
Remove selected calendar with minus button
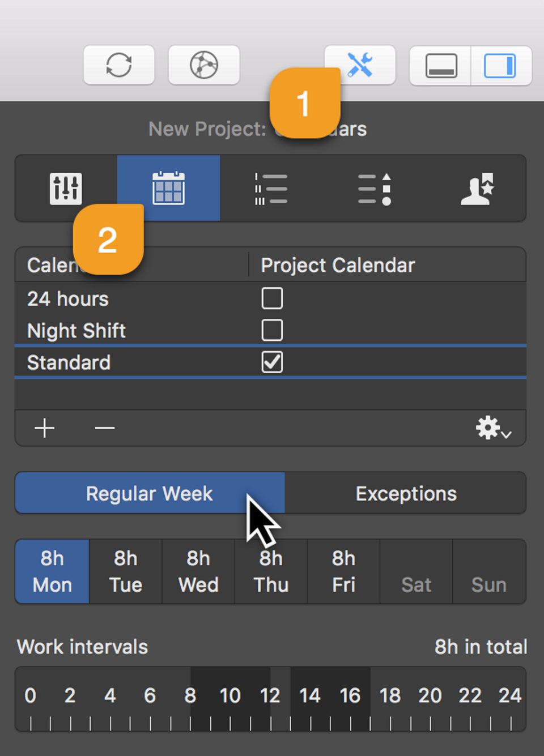105,428
